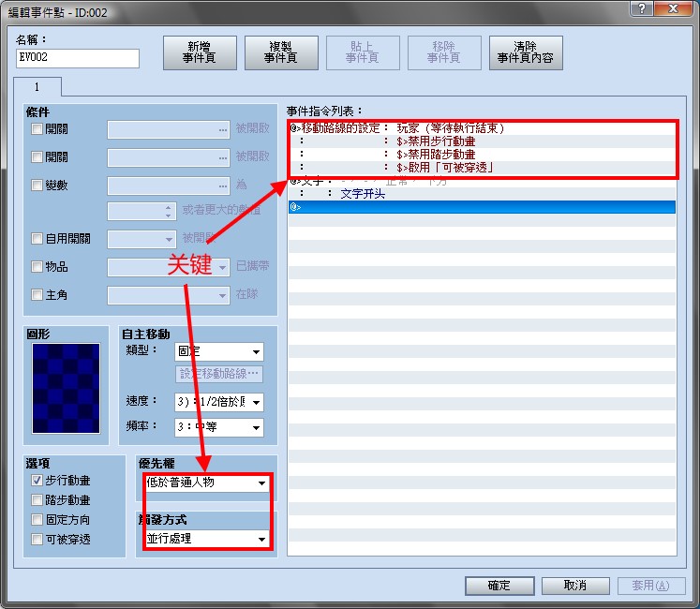Click the 清除事件頁內容 button
Image resolution: width=700 pixels, height=609 pixels.
click(526, 52)
